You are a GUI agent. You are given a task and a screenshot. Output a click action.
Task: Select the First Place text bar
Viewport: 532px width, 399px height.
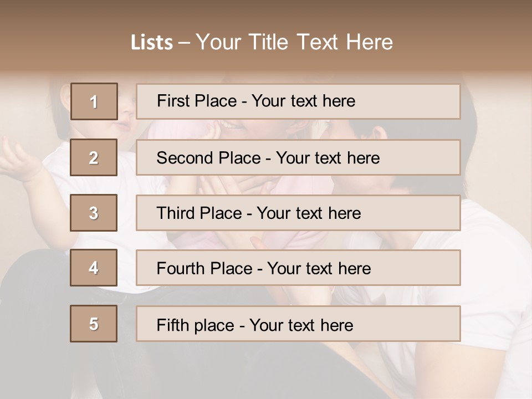pyautogui.click(x=298, y=101)
